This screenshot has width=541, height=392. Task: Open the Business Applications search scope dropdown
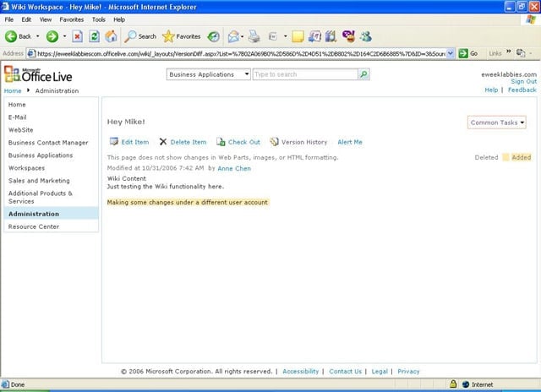[209, 74]
